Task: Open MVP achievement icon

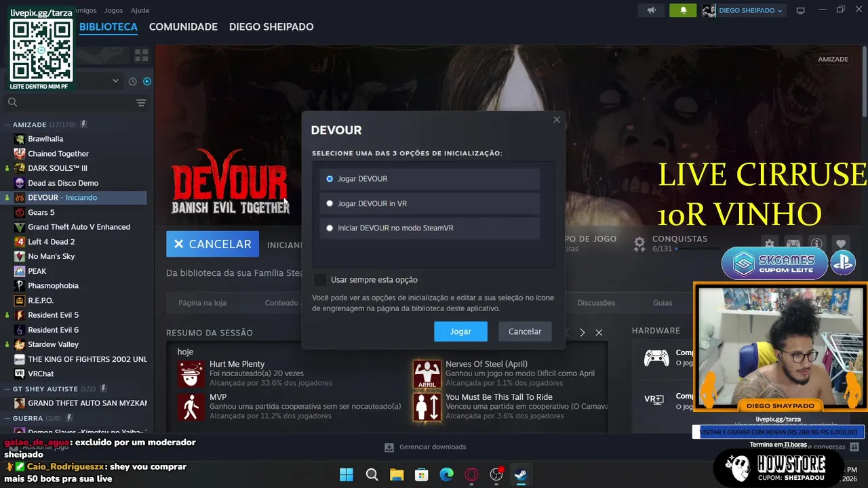Action: click(191, 407)
